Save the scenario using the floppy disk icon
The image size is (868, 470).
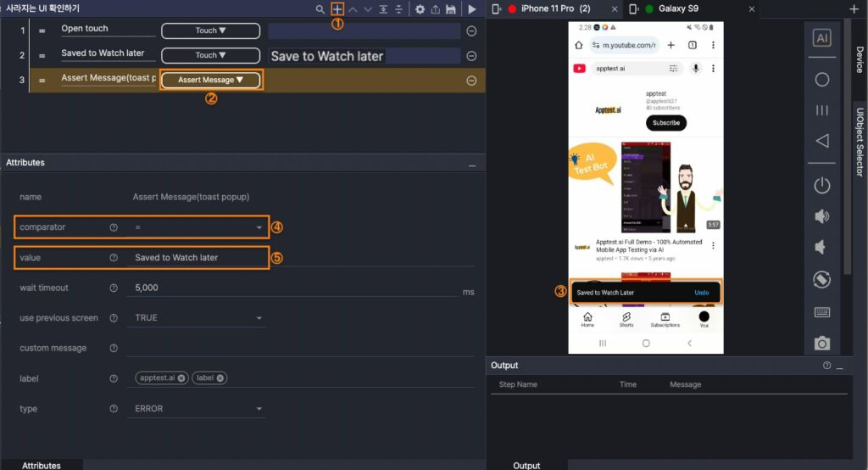click(x=451, y=9)
